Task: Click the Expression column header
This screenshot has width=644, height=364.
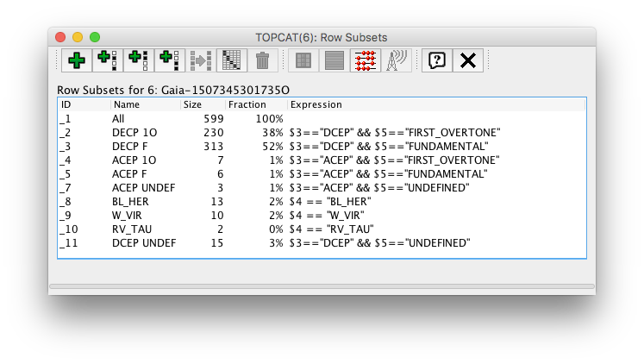Action: (x=436, y=104)
